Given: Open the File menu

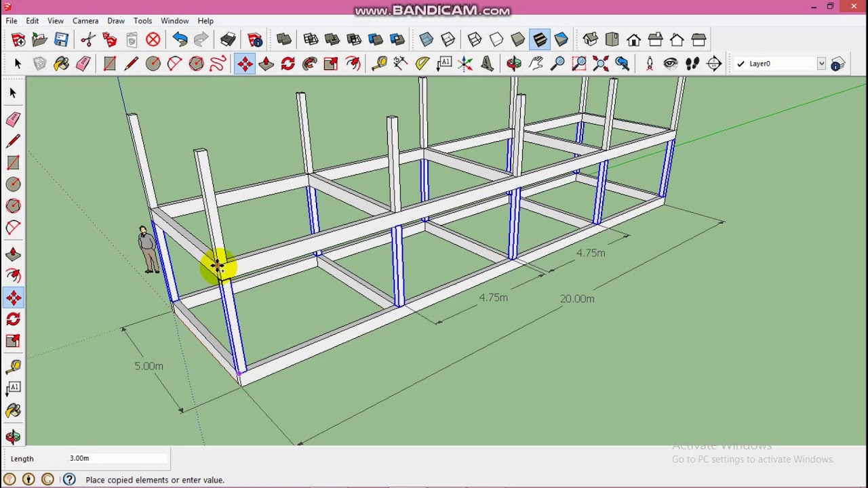Looking at the screenshot, I should pos(12,21).
